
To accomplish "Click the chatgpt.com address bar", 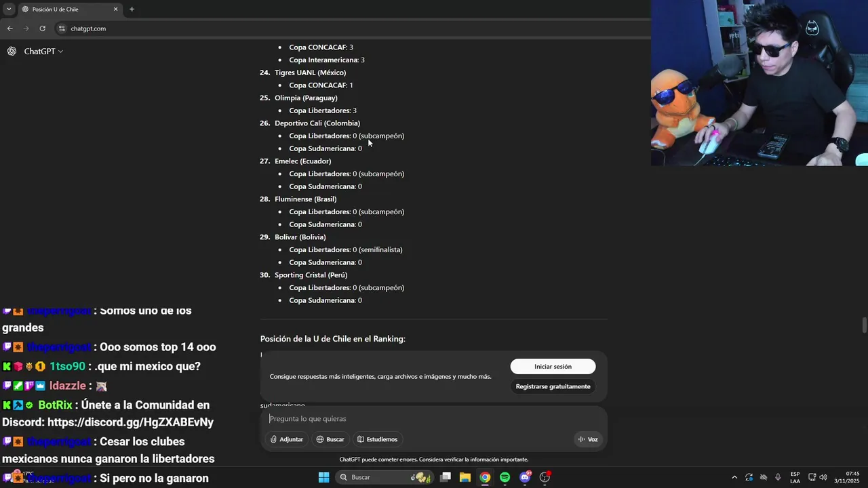I will click(x=353, y=28).
